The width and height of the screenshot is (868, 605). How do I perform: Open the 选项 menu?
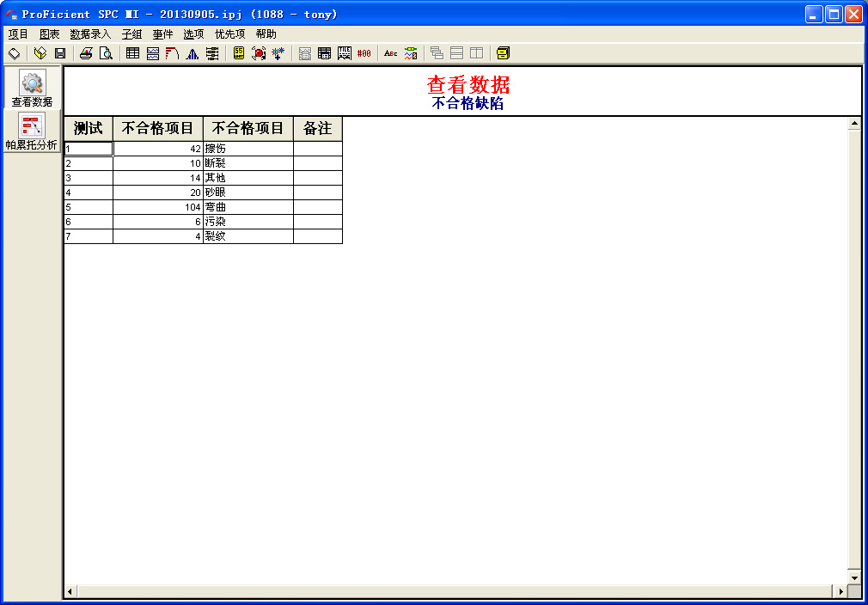click(193, 34)
